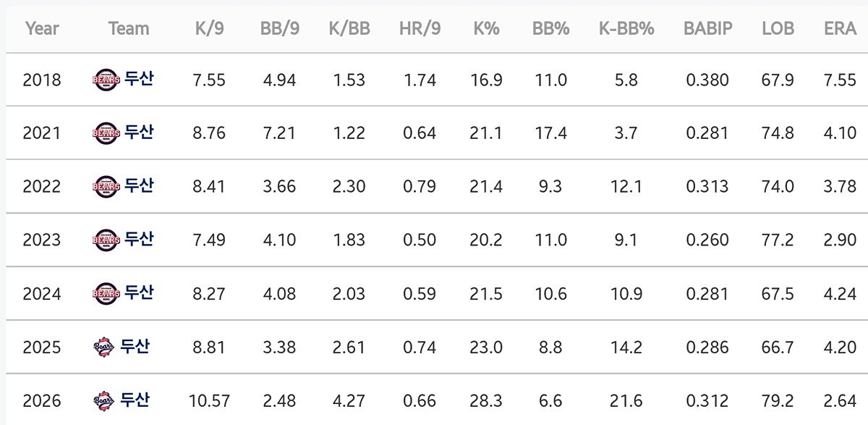The width and height of the screenshot is (868, 425).
Task: Select the K-BB% column header
Action: (x=626, y=29)
